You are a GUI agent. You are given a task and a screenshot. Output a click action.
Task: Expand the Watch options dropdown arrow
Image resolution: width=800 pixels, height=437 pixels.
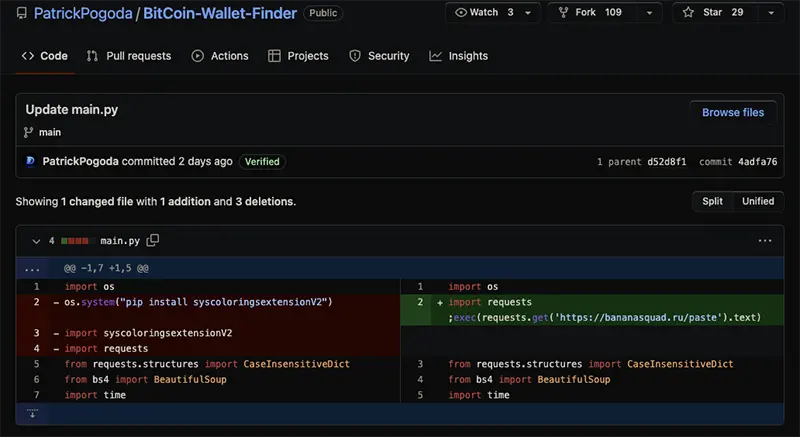[x=529, y=13]
